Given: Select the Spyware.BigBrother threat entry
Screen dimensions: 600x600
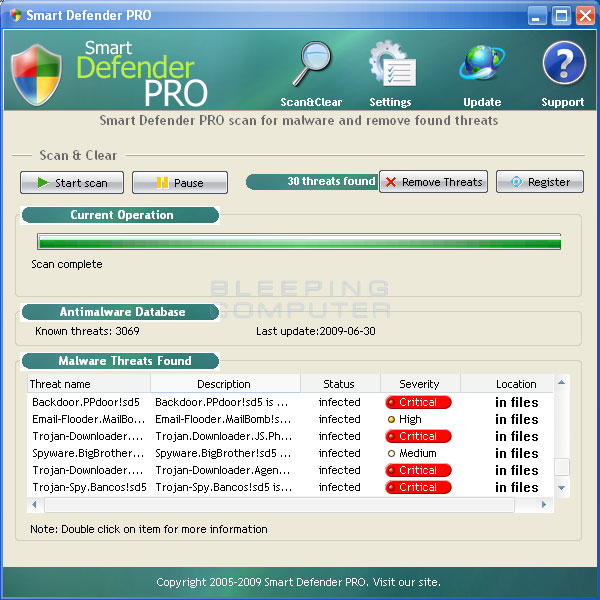Looking at the screenshot, I should click(x=89, y=453).
